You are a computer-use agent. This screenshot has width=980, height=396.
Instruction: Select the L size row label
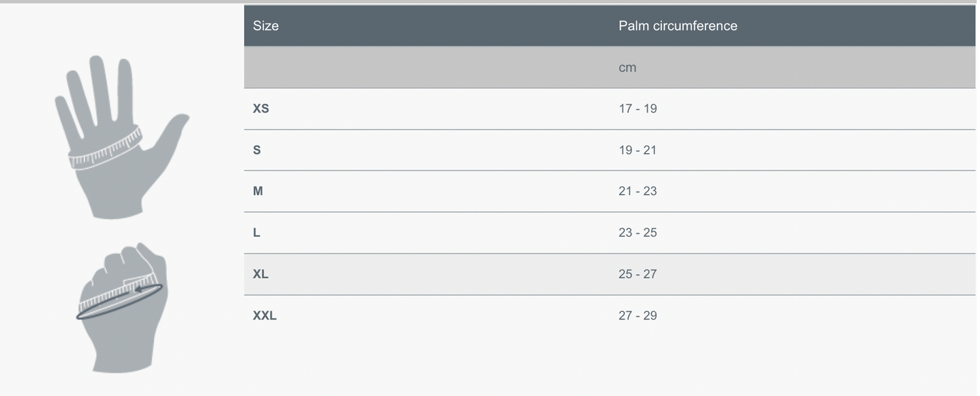(x=256, y=233)
